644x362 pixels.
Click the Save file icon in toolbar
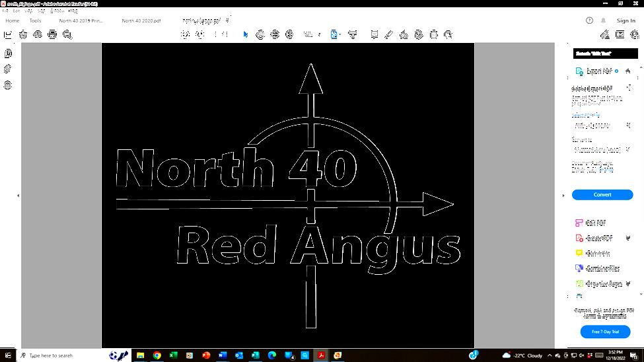pyautogui.click(x=8, y=35)
